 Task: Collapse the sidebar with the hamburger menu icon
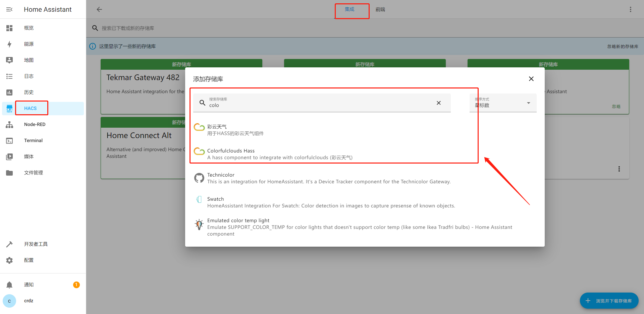(x=9, y=9)
